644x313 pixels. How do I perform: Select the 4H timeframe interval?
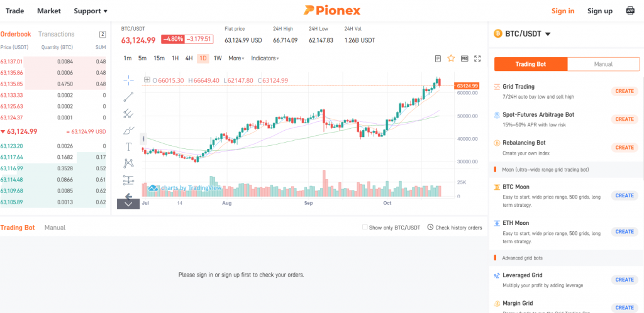[x=189, y=58]
